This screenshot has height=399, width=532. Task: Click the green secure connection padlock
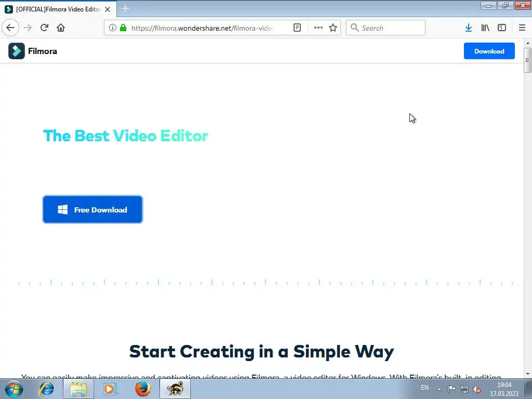(x=123, y=28)
